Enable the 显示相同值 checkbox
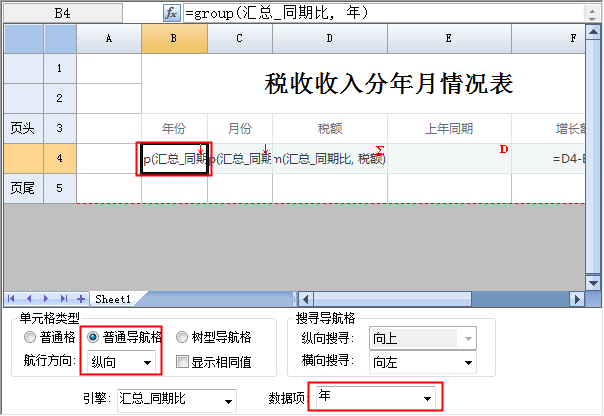 (182, 362)
